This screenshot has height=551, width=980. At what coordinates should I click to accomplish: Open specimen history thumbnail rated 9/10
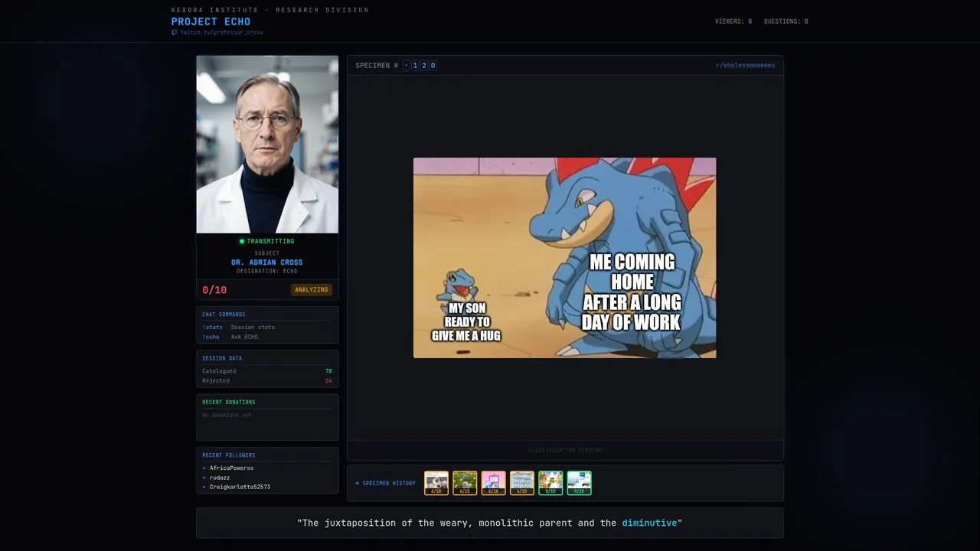pyautogui.click(x=580, y=483)
